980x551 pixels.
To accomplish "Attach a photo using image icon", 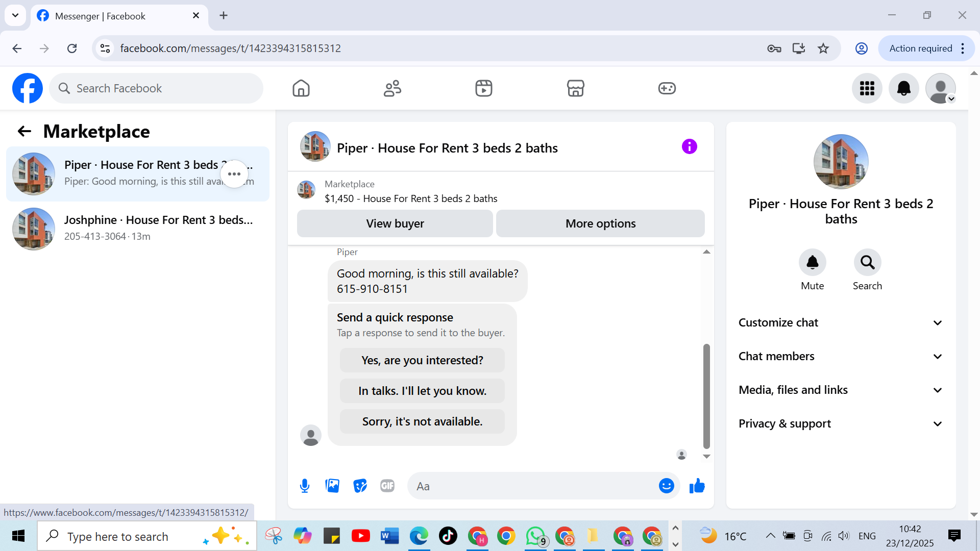I will tap(332, 486).
